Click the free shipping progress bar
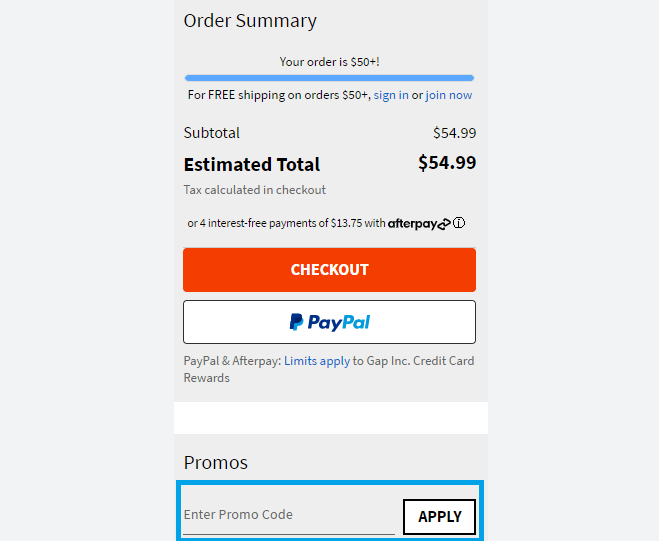The height and width of the screenshot is (541, 659). click(329, 77)
